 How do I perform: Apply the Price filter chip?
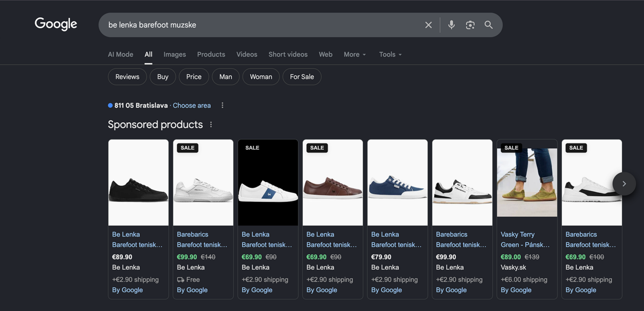pos(194,77)
